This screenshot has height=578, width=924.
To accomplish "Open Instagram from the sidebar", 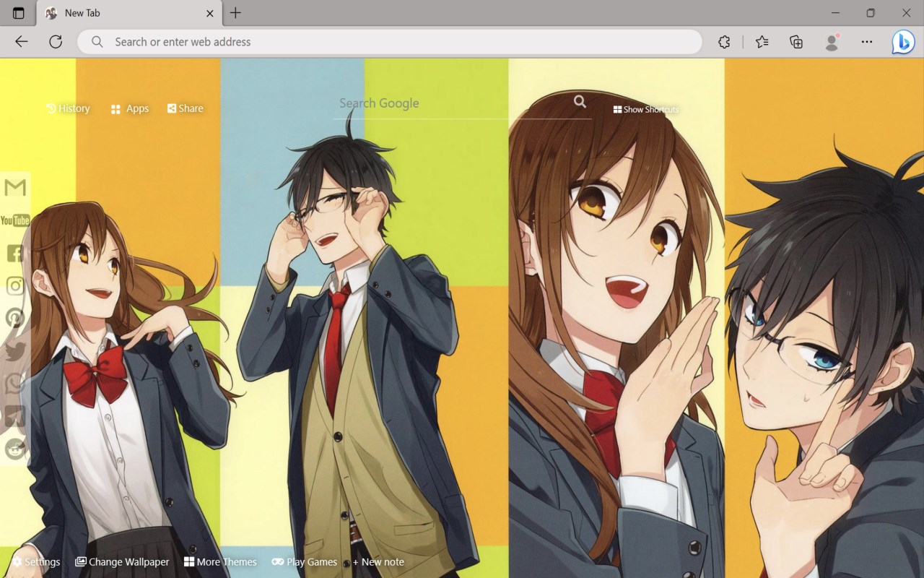I will (x=15, y=286).
